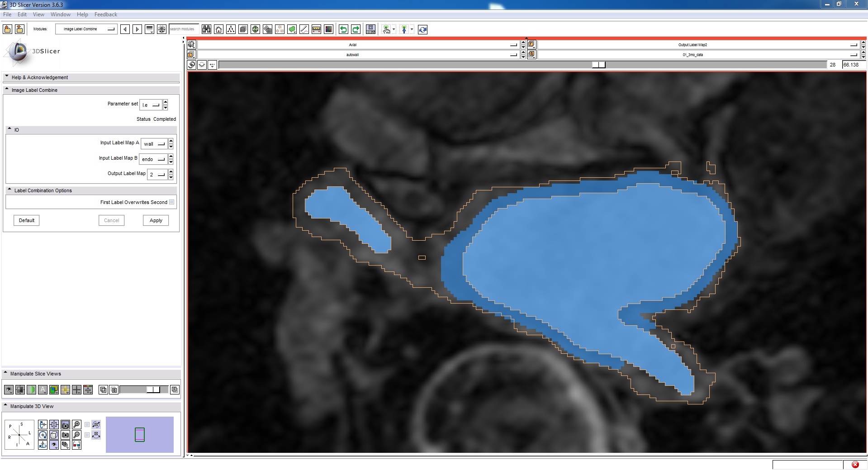Click the link slice viewers chain icon
Screen dimensions: 868x470
tap(191, 65)
